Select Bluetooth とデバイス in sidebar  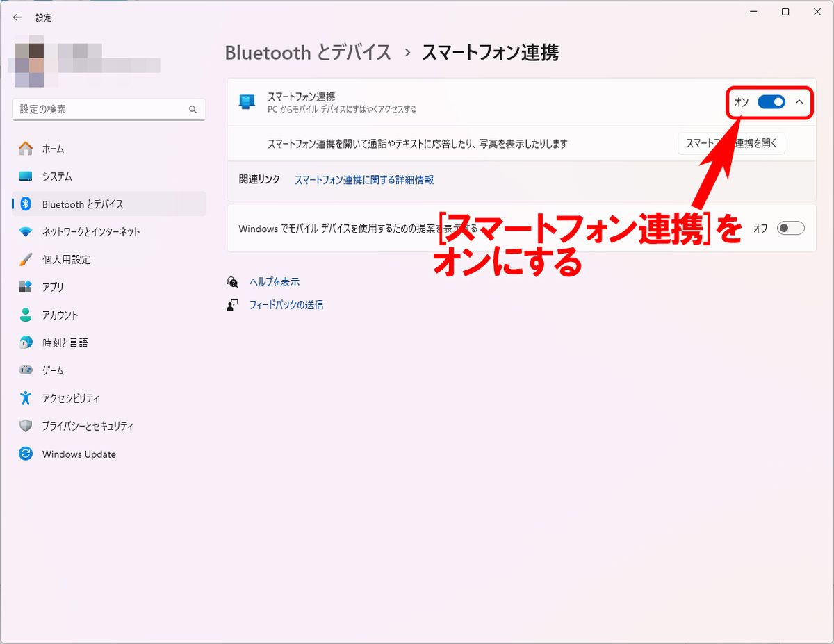[109, 204]
